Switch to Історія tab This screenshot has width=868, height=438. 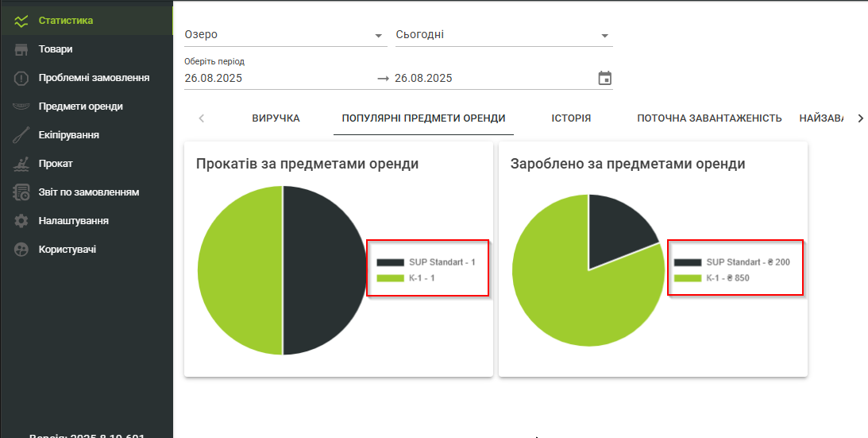(x=571, y=118)
